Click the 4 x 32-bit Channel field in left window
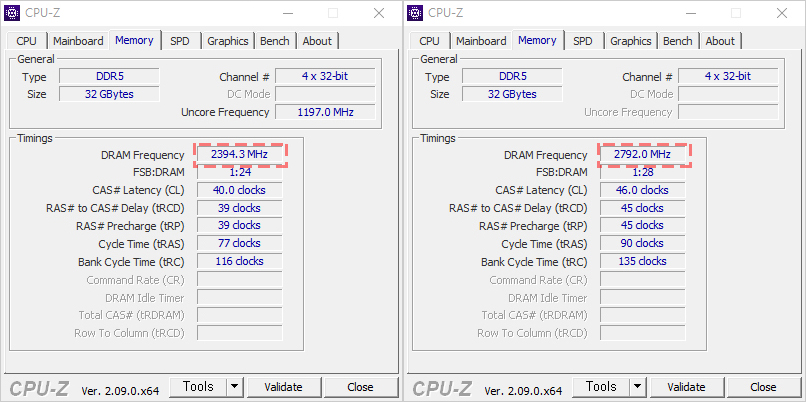Screen dimensions: 806x402 pyautogui.click(x=325, y=77)
